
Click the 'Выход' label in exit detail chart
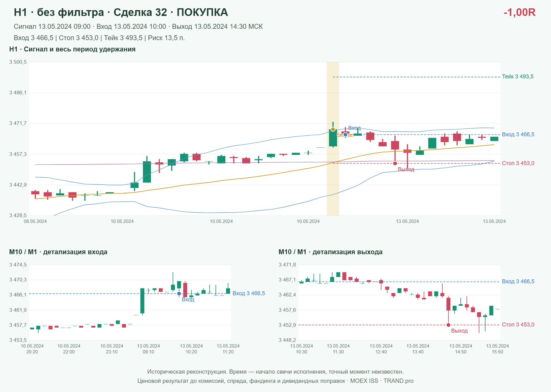[459, 331]
